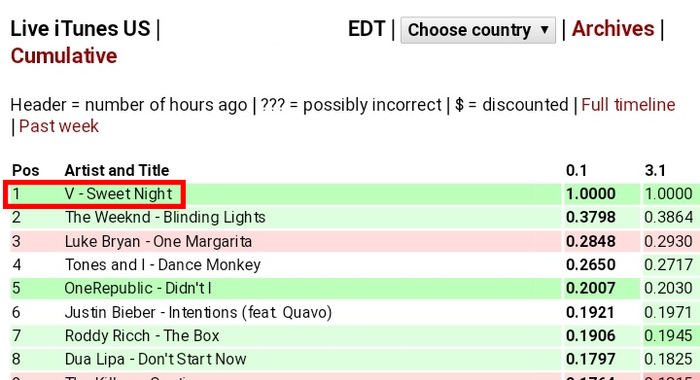The width and height of the screenshot is (700, 380).
Task: Select Tones and I - Dance Monkey entry
Action: pyautogui.click(x=162, y=265)
